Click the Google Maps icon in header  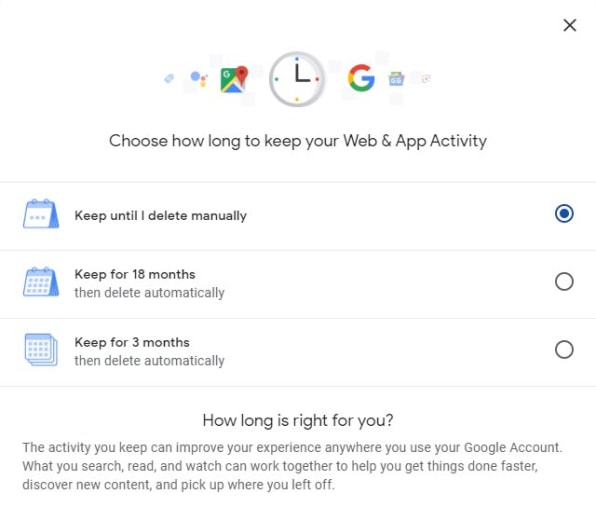click(234, 79)
